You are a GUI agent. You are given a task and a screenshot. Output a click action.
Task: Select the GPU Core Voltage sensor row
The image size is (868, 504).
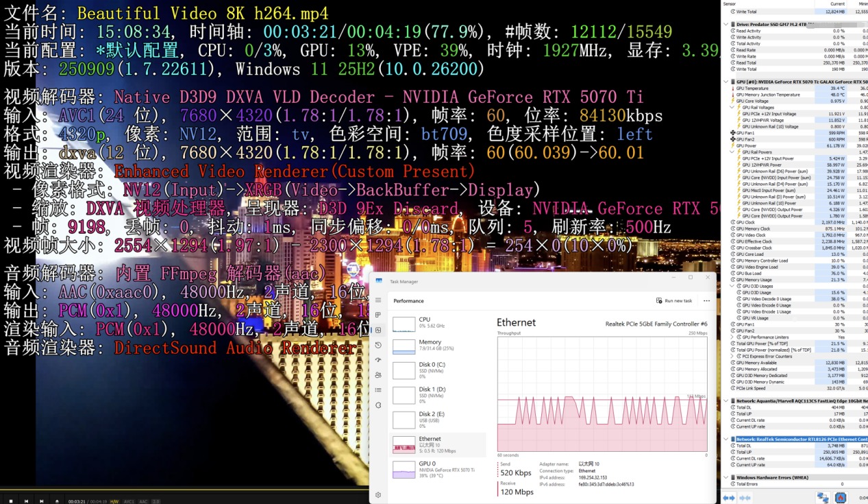click(795, 101)
